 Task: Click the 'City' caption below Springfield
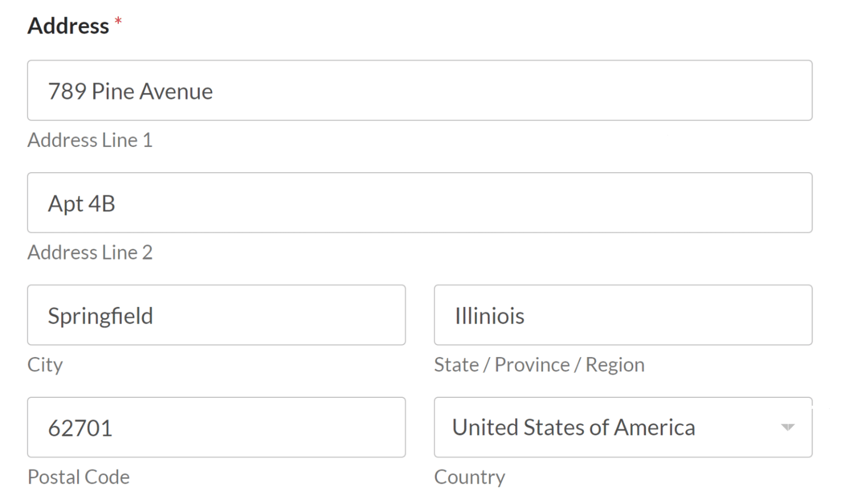click(x=45, y=365)
